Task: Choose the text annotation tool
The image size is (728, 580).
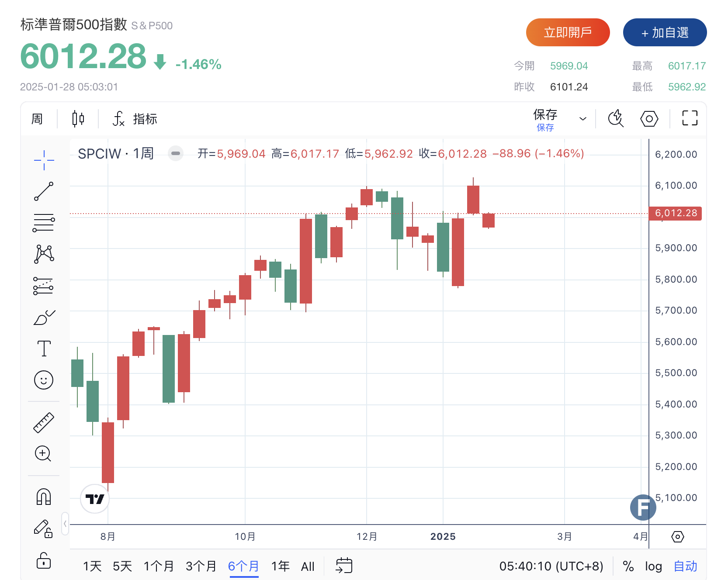Action: click(44, 349)
